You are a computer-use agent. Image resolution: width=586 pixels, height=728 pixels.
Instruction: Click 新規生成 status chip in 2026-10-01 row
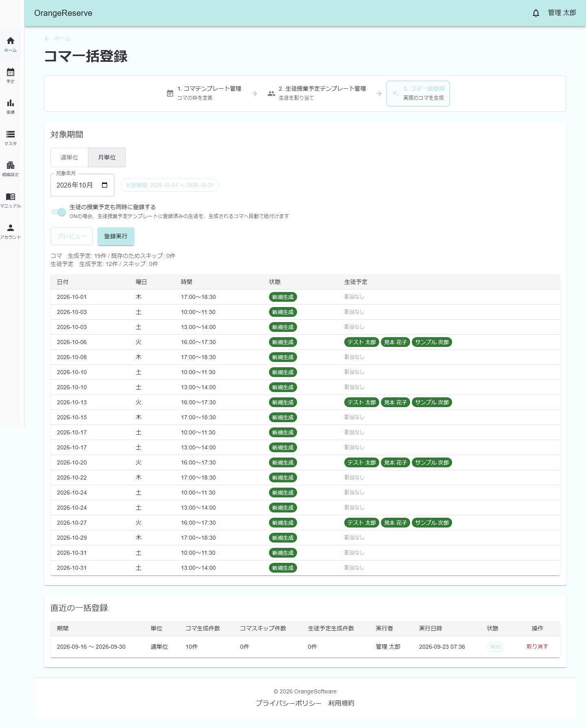(283, 297)
